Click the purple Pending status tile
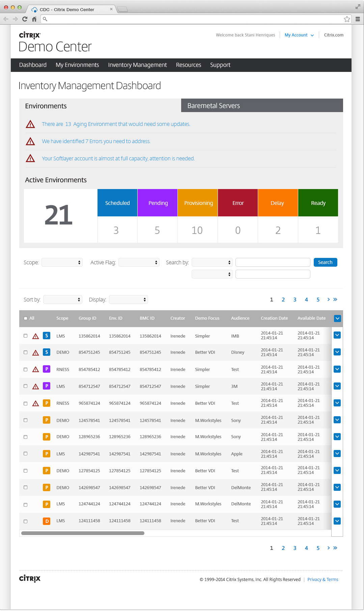The image size is (364, 611). (x=158, y=203)
